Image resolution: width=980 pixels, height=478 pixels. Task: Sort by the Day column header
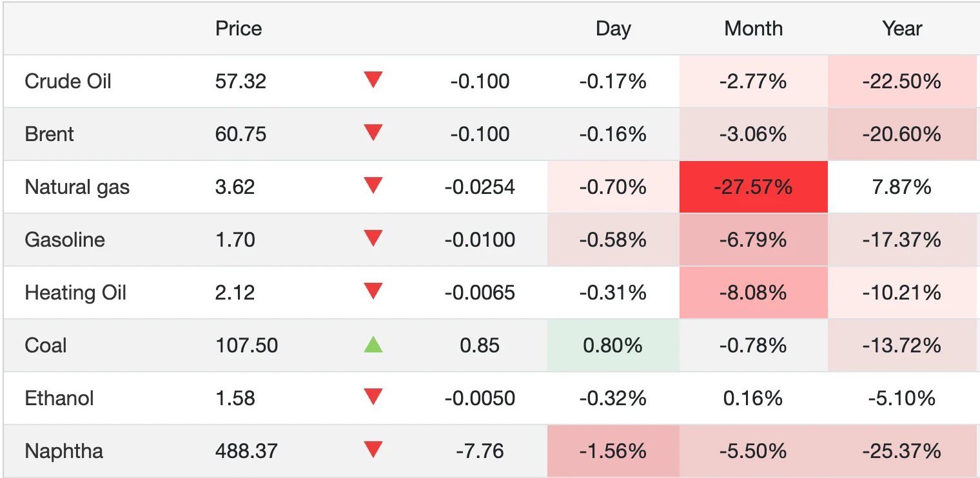tap(612, 28)
